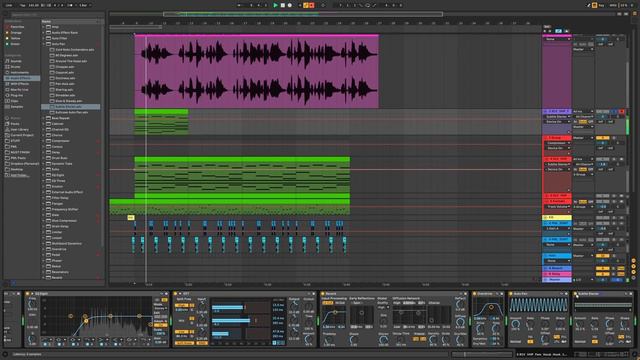Viewport: 640px width, 360px height.
Task: Click the Name column header in browser
Action: pyautogui.click(x=47, y=21)
